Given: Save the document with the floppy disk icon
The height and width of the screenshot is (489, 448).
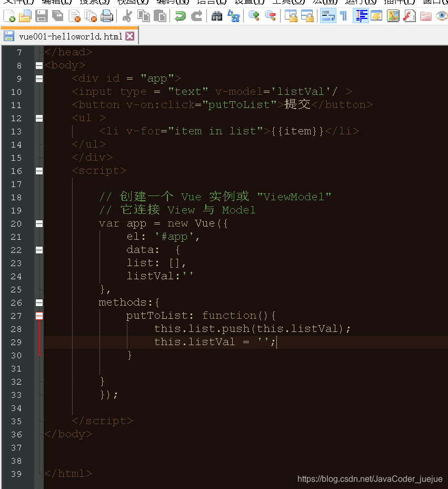Looking at the screenshot, I should pos(41,16).
